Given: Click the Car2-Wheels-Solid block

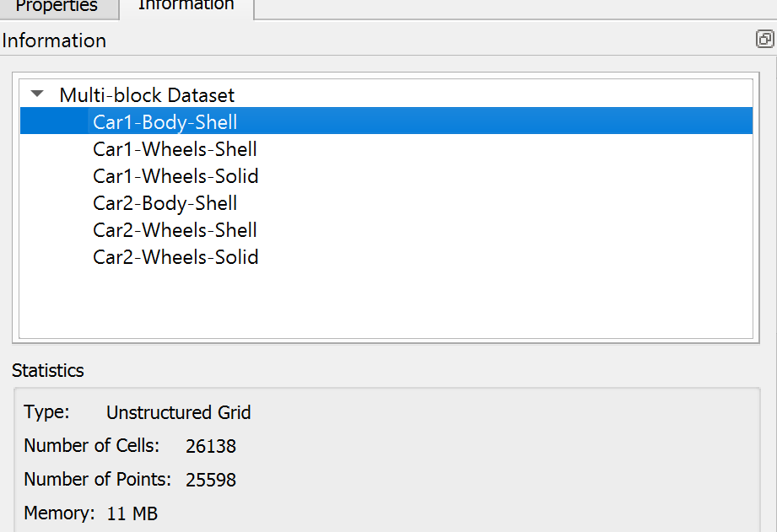Looking at the screenshot, I should pos(175,256).
